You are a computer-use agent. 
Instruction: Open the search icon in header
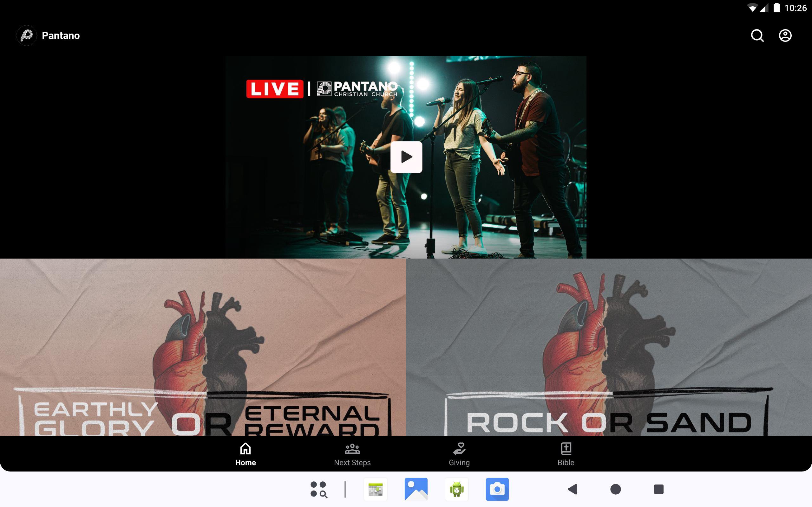757,35
